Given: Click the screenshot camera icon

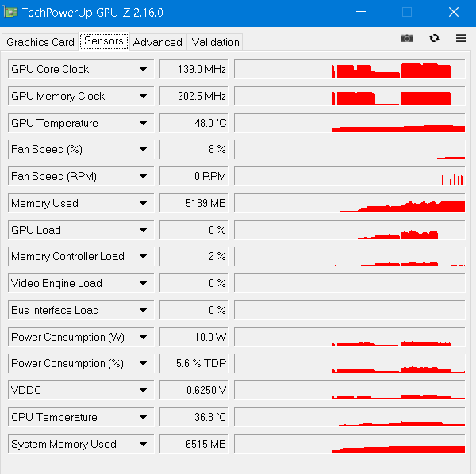Looking at the screenshot, I should coord(407,38).
